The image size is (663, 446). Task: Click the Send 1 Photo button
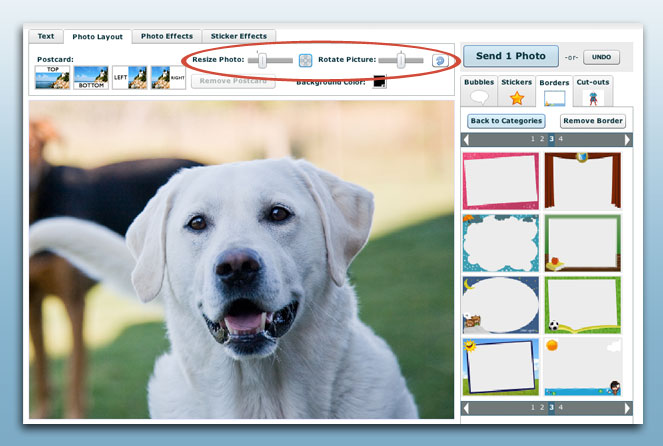tap(511, 56)
